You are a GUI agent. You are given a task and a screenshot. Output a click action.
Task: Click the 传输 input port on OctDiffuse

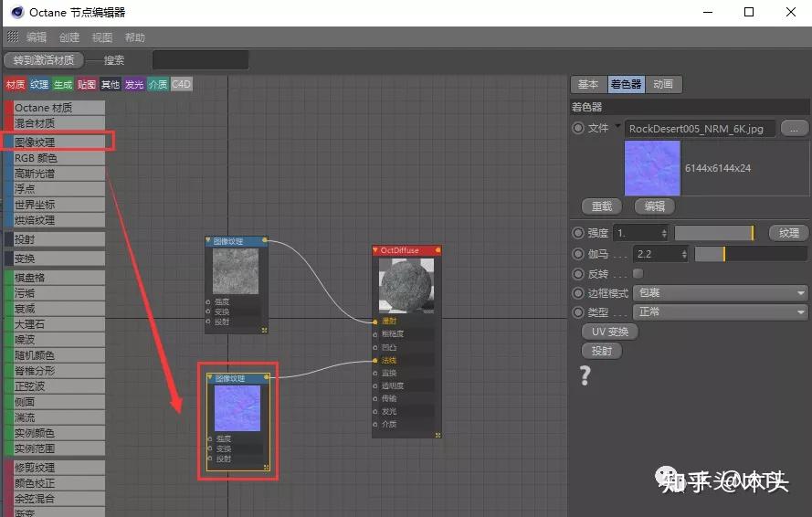[374, 399]
